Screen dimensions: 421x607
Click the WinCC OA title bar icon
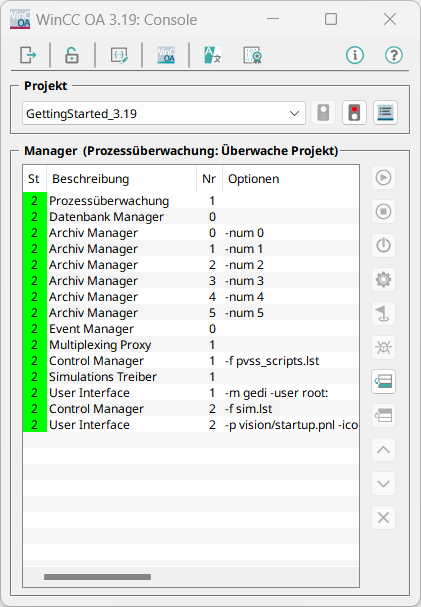[x=20, y=19]
